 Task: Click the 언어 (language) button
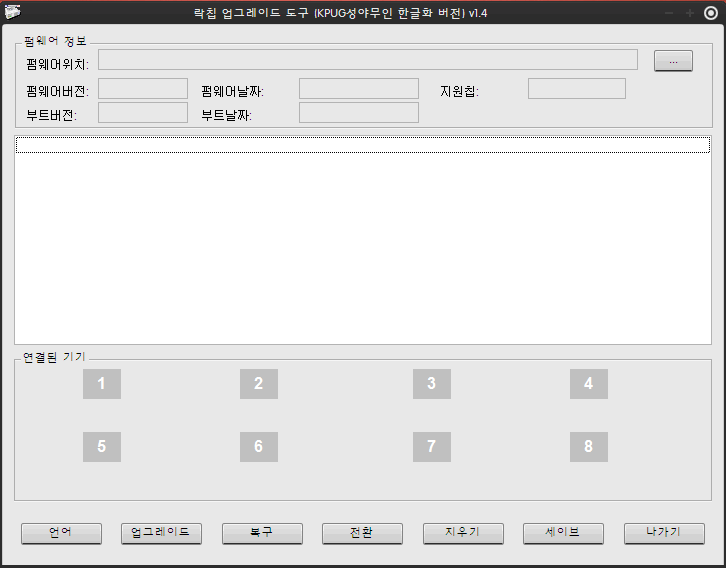tap(61, 533)
